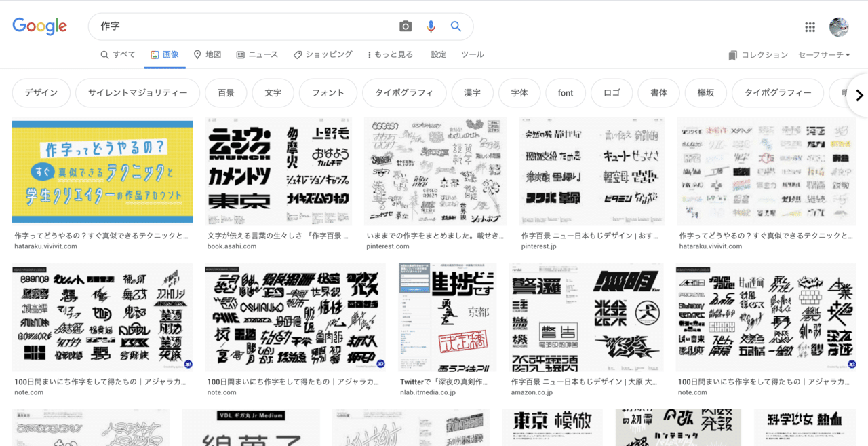Apply the フォント filter chip

328,93
